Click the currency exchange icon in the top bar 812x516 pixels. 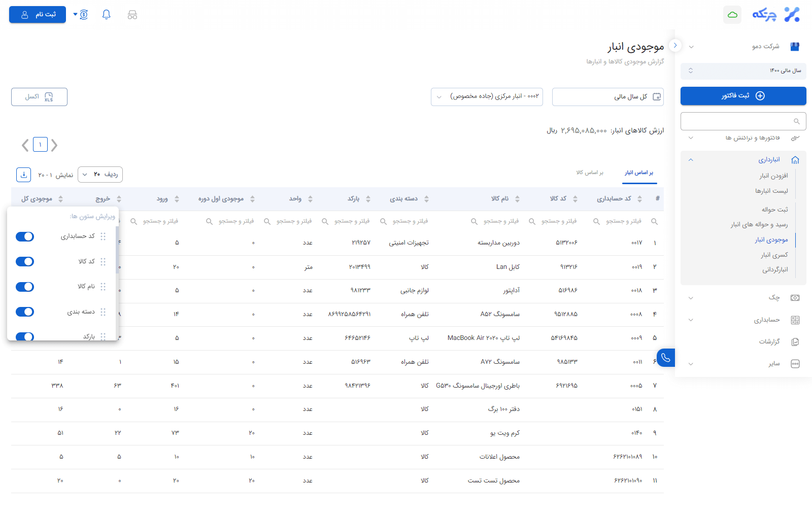coord(83,14)
